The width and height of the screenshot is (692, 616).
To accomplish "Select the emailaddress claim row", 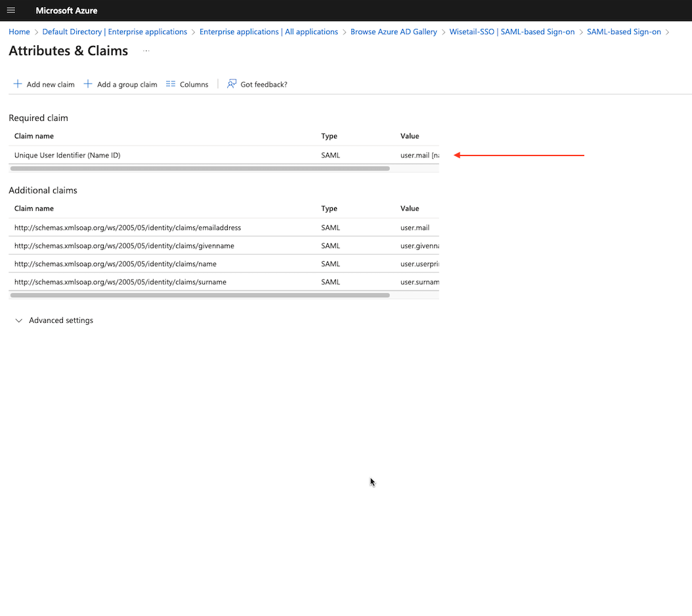I will click(127, 227).
